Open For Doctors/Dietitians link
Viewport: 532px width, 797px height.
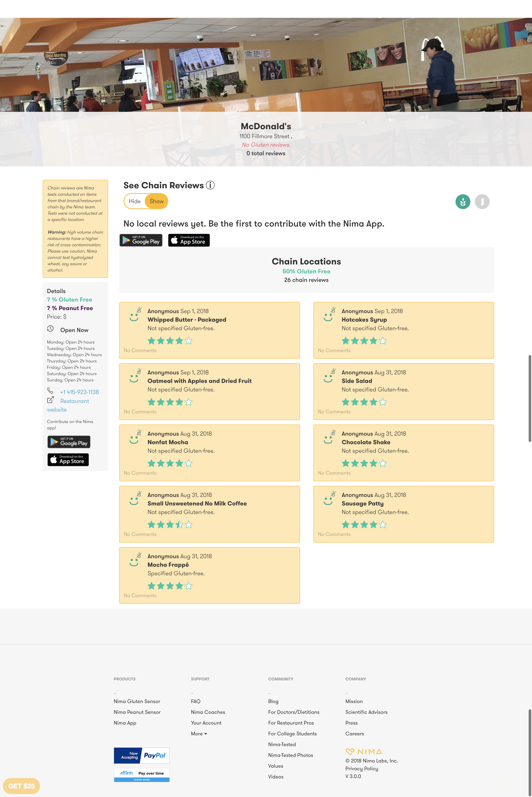pyautogui.click(x=293, y=712)
